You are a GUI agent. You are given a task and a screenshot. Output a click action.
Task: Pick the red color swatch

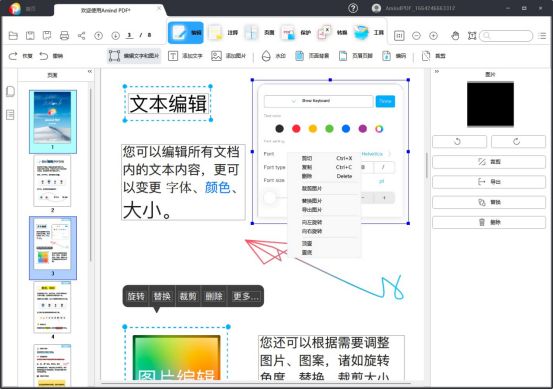296,129
